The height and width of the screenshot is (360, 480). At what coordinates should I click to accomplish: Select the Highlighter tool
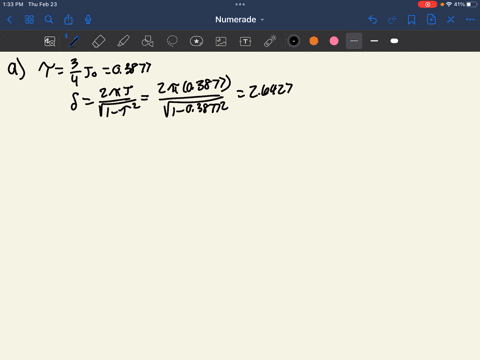(123, 41)
